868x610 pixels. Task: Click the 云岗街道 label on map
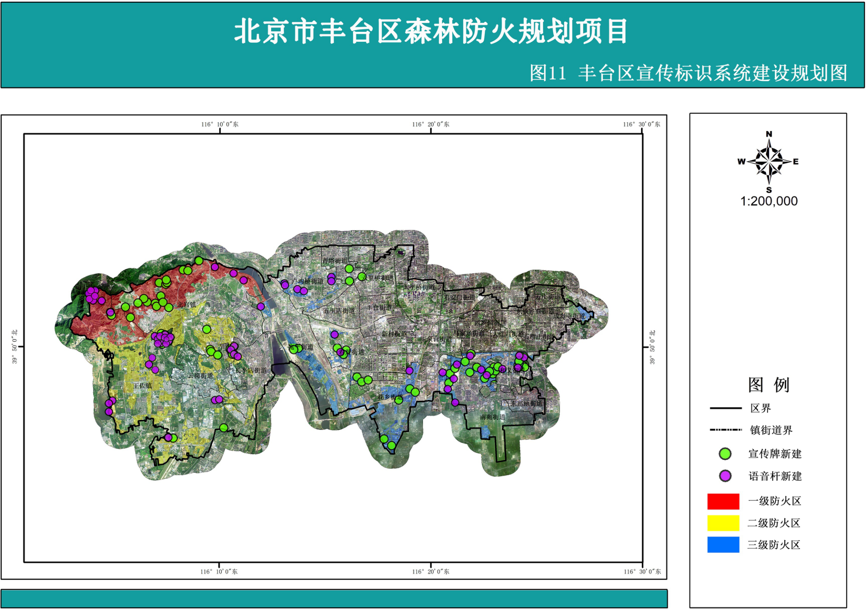(x=200, y=375)
